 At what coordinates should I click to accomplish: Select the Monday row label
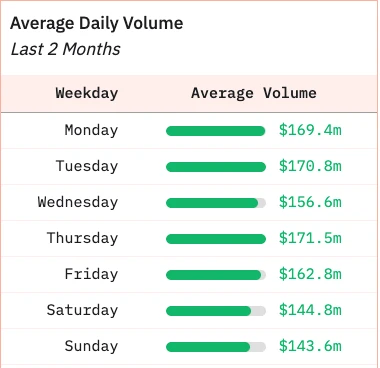pyautogui.click(x=91, y=130)
